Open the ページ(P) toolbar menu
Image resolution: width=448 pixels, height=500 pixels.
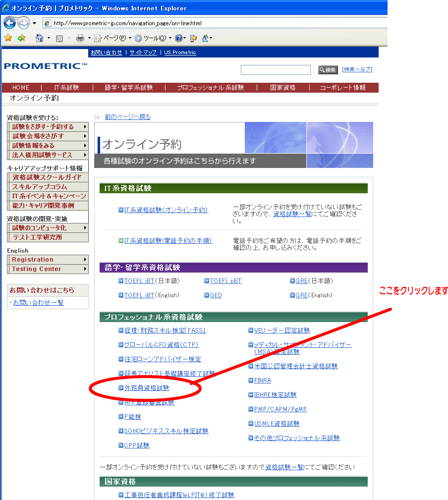click(x=113, y=38)
